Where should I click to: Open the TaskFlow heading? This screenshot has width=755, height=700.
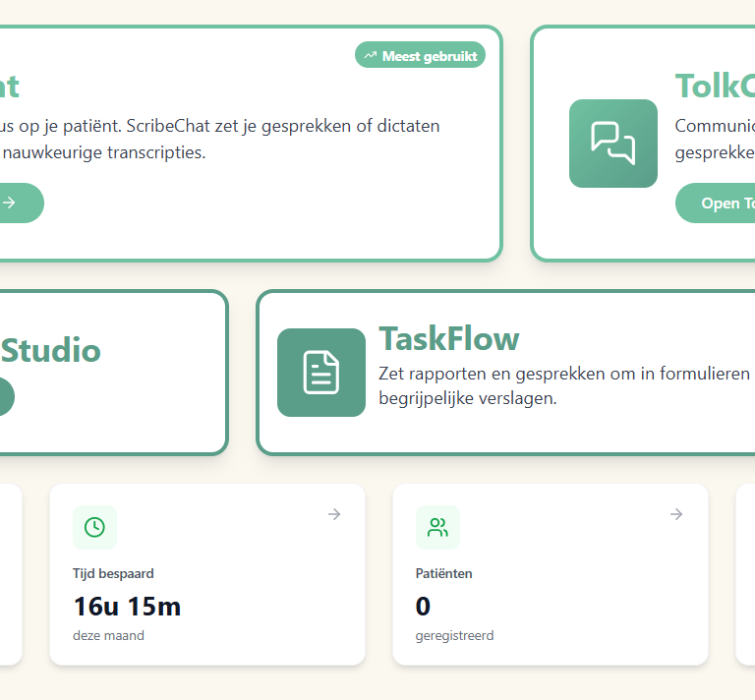coord(448,338)
